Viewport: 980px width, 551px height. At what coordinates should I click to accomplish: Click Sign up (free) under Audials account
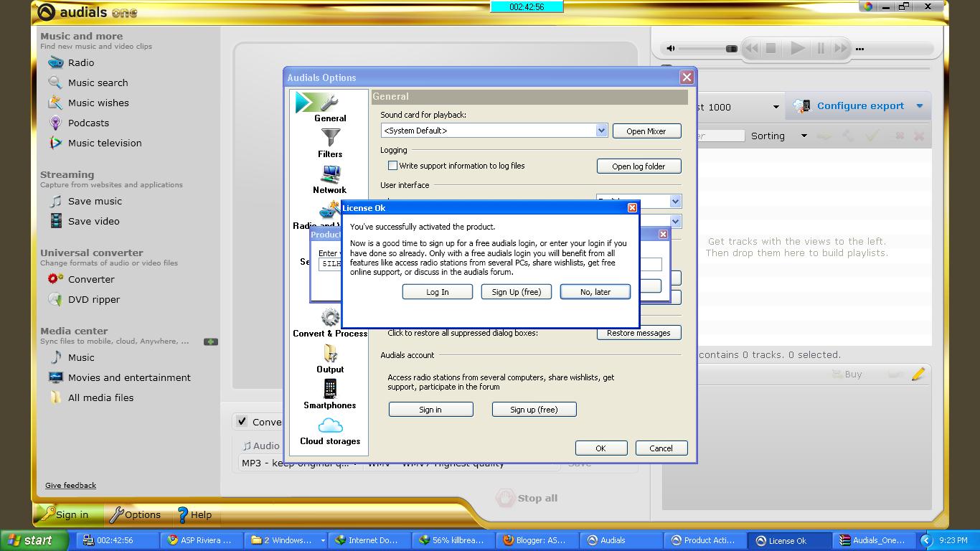(534, 410)
